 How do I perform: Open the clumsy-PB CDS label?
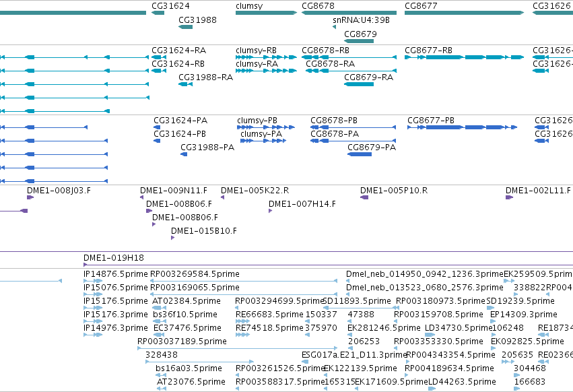(x=257, y=121)
